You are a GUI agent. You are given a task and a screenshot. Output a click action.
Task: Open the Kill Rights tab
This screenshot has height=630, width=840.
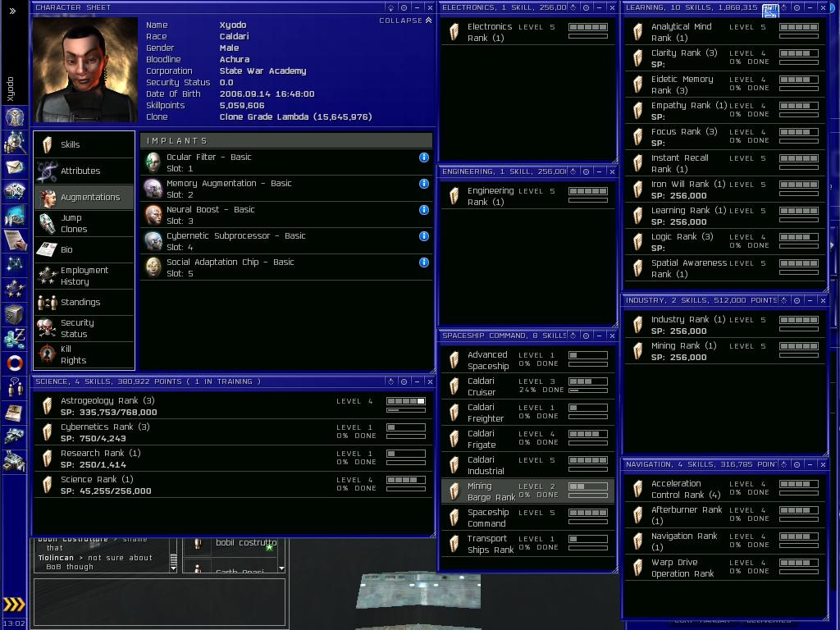(84, 354)
